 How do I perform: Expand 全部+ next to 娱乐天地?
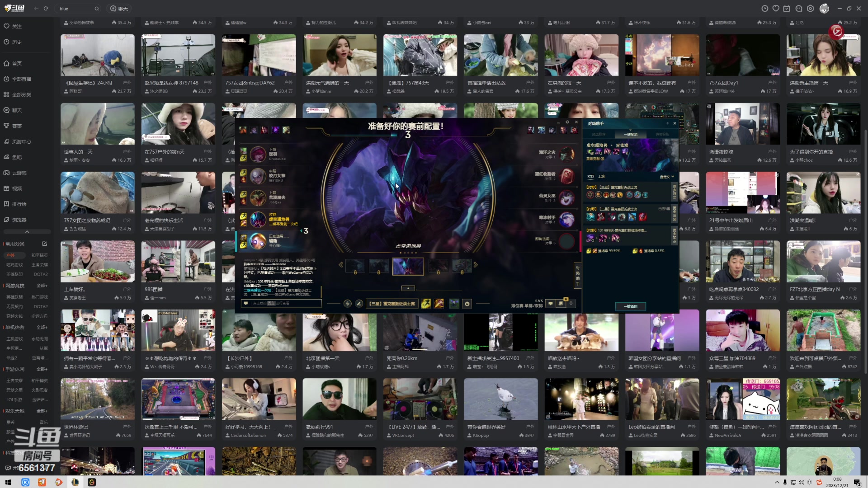[42, 411]
